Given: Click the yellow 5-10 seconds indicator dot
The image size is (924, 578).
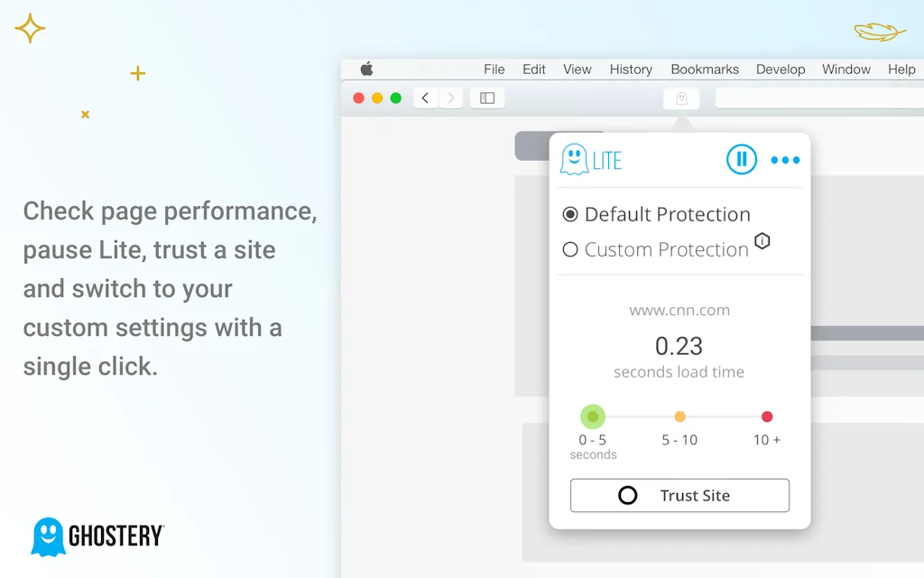Looking at the screenshot, I should [x=679, y=416].
